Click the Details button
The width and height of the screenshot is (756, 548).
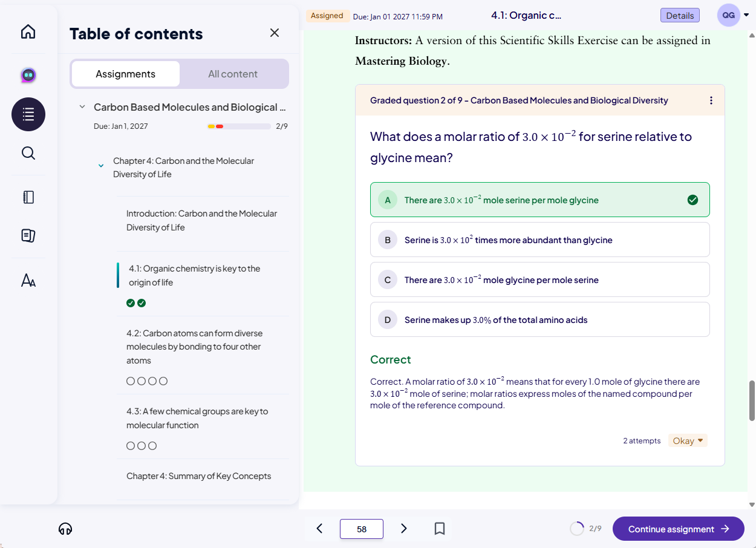tap(680, 16)
